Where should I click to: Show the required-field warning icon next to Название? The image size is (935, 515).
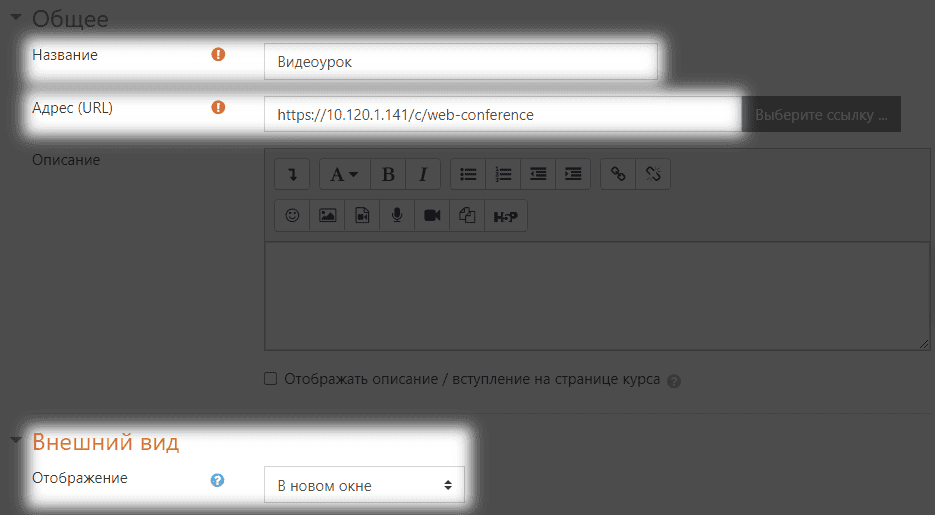coord(218,55)
